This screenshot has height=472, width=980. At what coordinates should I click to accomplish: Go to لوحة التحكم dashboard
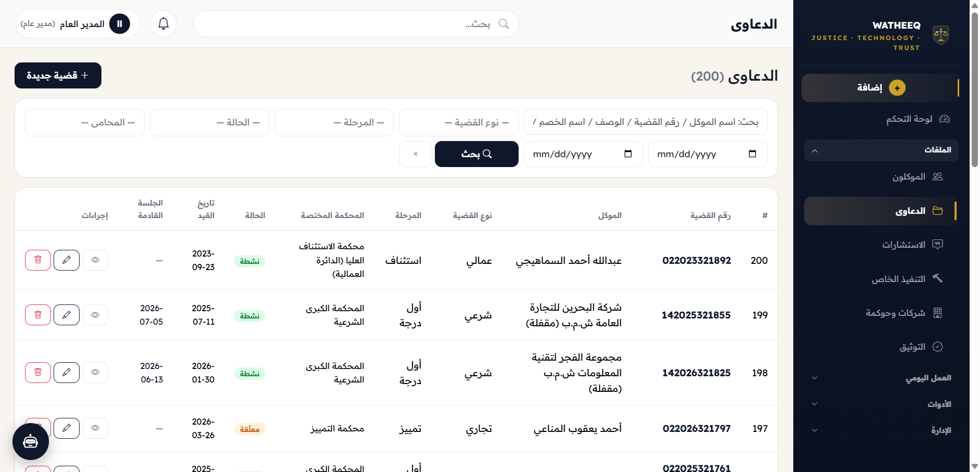click(x=881, y=119)
